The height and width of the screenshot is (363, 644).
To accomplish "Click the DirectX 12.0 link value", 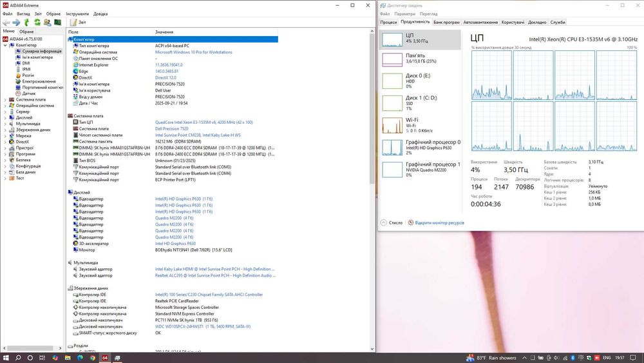I will click(166, 78).
